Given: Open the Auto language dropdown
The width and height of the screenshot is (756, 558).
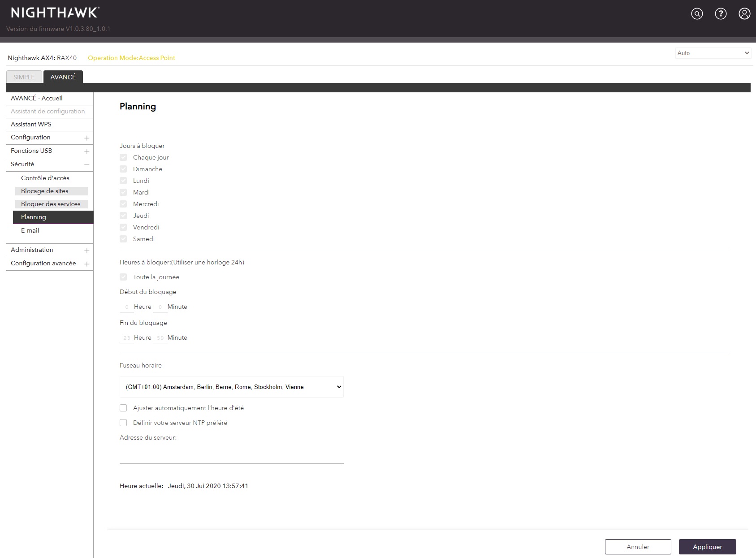Looking at the screenshot, I should pyautogui.click(x=713, y=53).
